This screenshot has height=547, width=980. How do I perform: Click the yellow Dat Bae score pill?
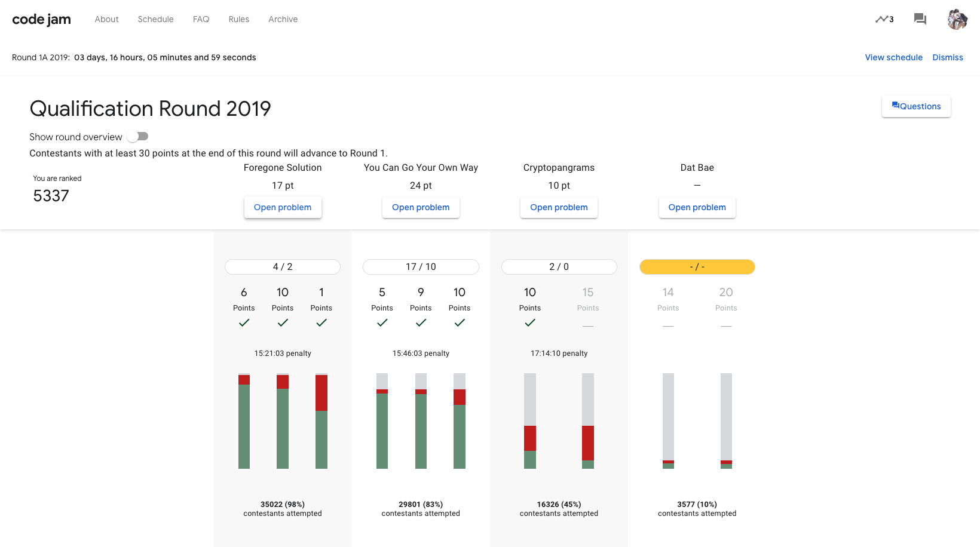pos(697,267)
